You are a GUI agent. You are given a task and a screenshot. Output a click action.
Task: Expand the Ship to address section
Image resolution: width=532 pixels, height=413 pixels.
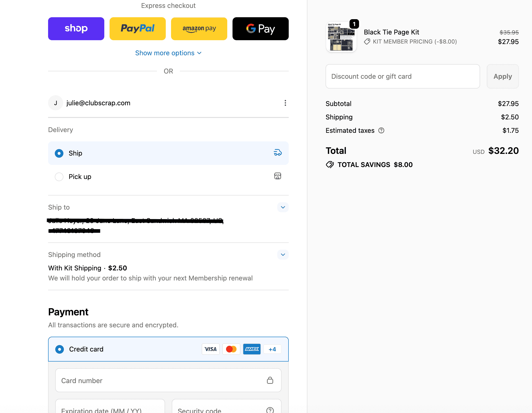[x=283, y=207]
